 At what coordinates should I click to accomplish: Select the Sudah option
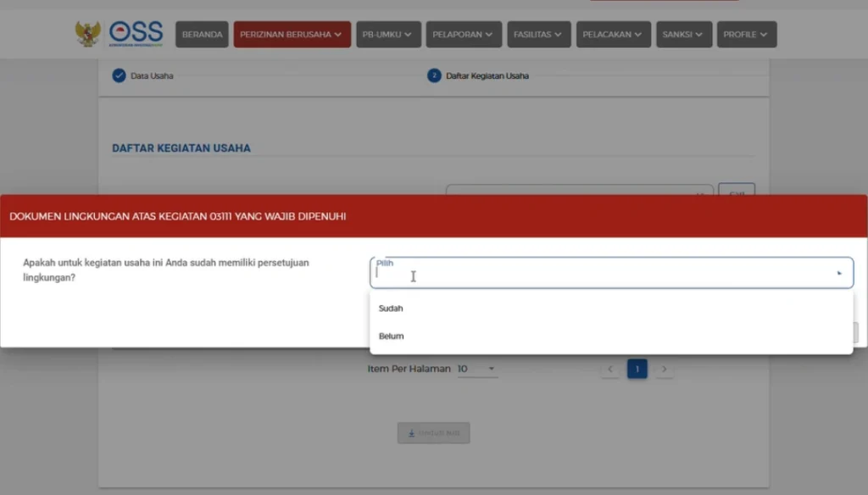tap(391, 309)
